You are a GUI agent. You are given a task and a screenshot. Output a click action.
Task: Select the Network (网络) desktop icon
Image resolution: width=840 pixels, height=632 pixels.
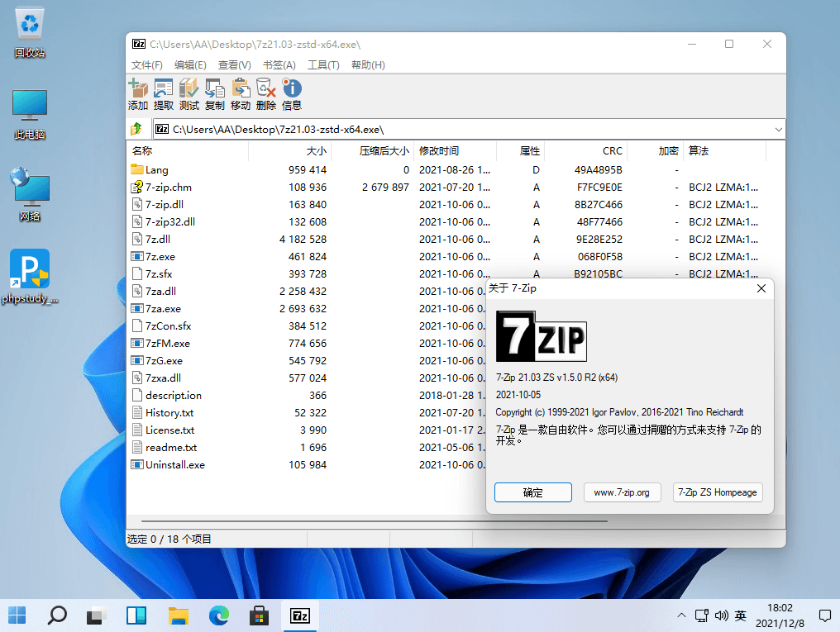coord(30,195)
